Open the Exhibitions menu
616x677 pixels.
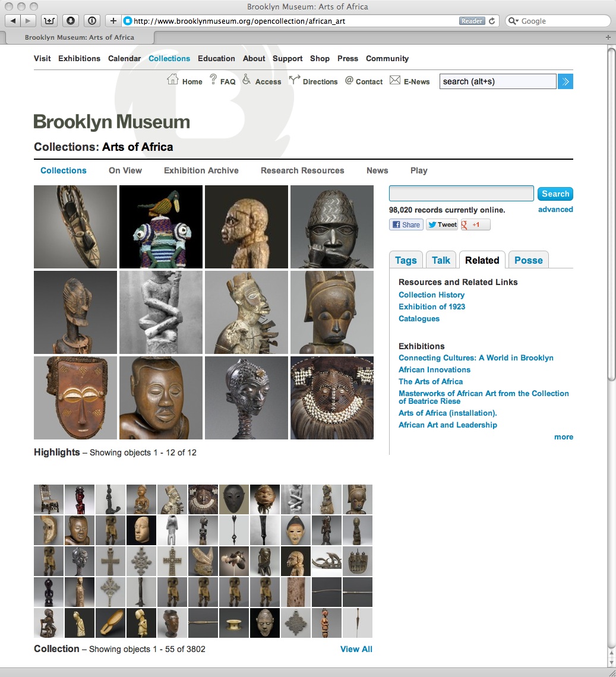click(x=79, y=58)
